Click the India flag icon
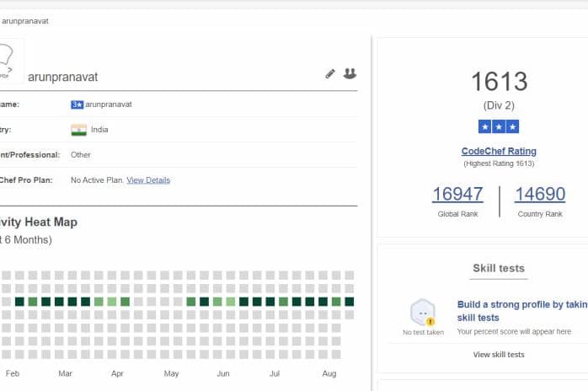The height and width of the screenshot is (391, 588). 78,130
